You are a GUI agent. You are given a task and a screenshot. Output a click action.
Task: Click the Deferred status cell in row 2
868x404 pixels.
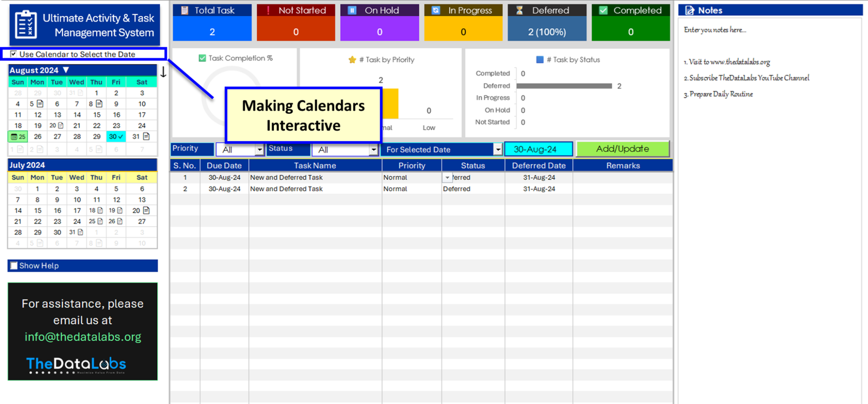[473, 189]
